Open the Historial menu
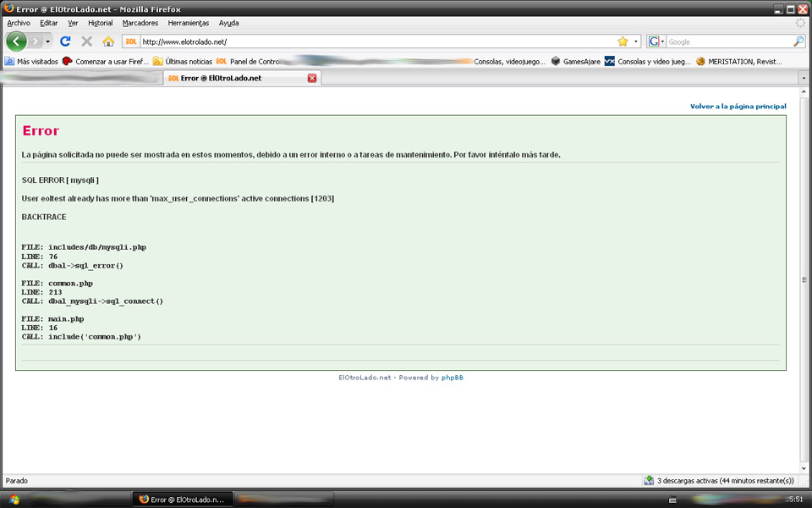812x508 pixels. (101, 23)
